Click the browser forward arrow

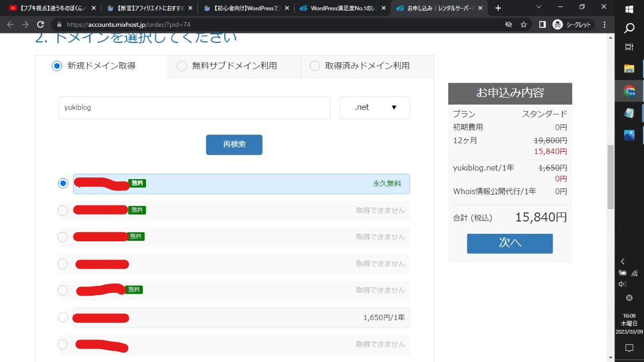(x=25, y=25)
